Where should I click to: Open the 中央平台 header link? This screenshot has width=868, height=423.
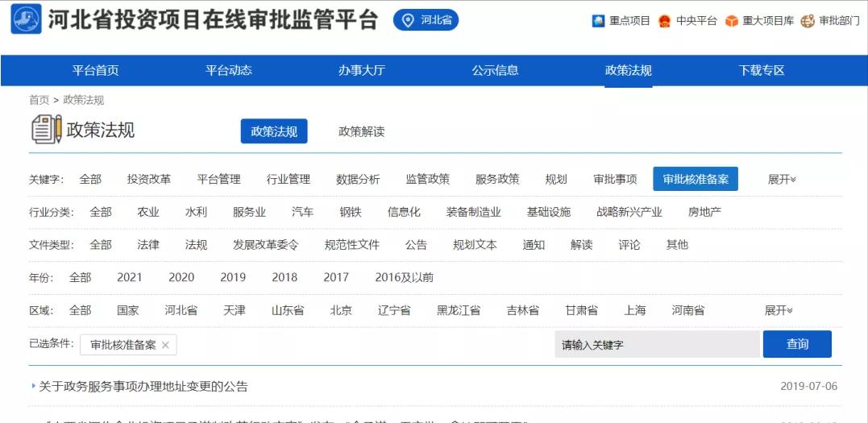(x=696, y=21)
